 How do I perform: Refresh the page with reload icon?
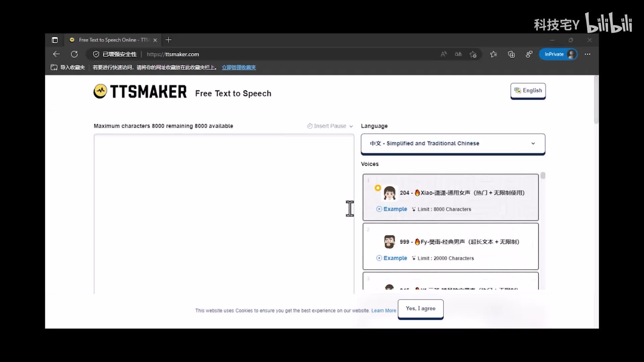(x=74, y=54)
